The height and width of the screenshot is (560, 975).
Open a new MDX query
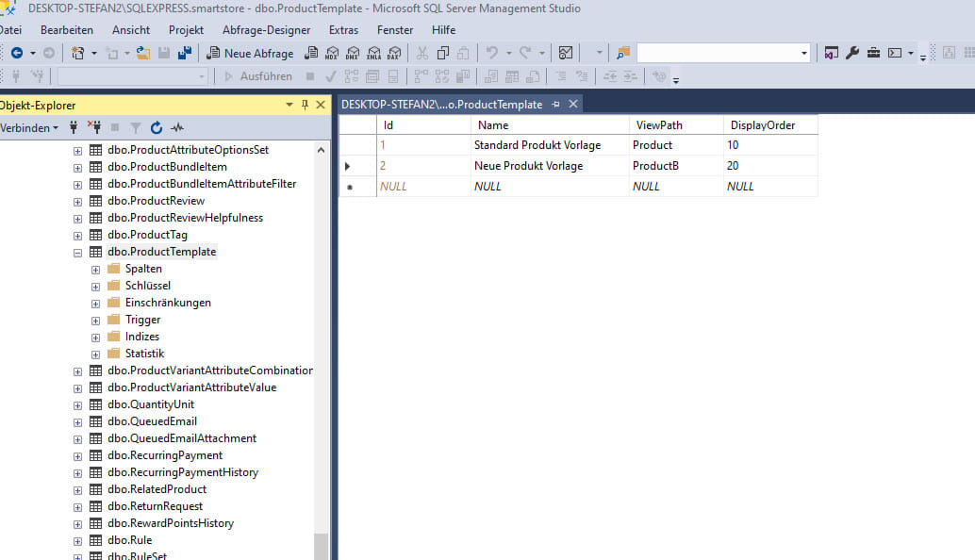point(333,53)
